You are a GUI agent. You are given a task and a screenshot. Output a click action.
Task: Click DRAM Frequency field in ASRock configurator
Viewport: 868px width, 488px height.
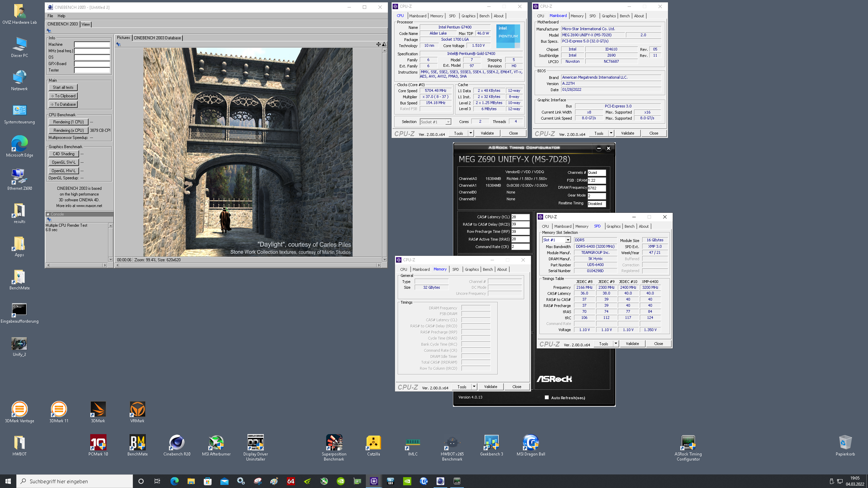tap(596, 188)
